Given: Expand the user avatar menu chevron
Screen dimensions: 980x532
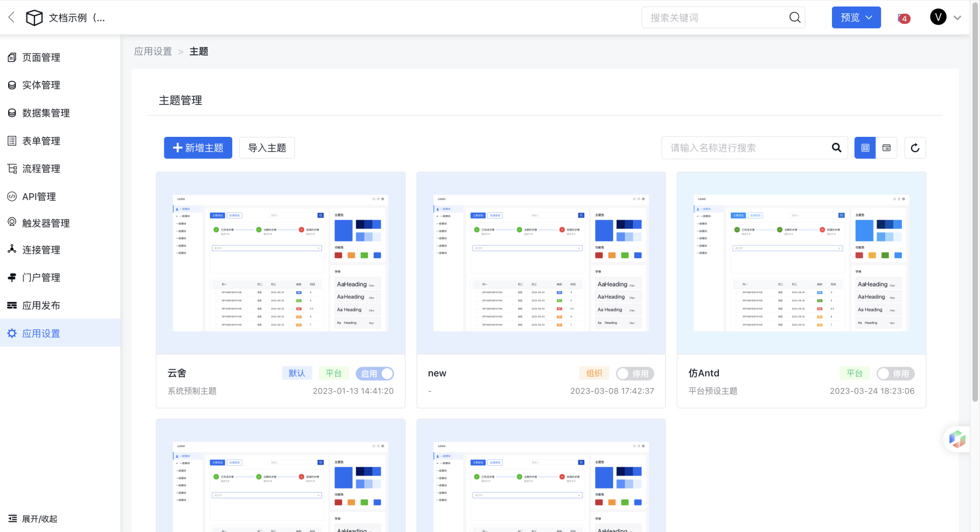Looking at the screenshot, I should [958, 18].
